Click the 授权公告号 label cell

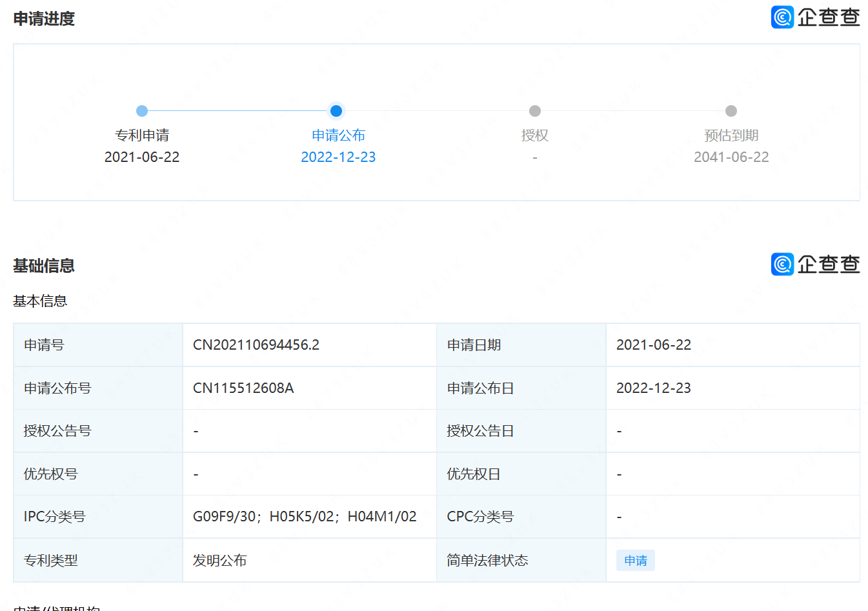(x=98, y=431)
